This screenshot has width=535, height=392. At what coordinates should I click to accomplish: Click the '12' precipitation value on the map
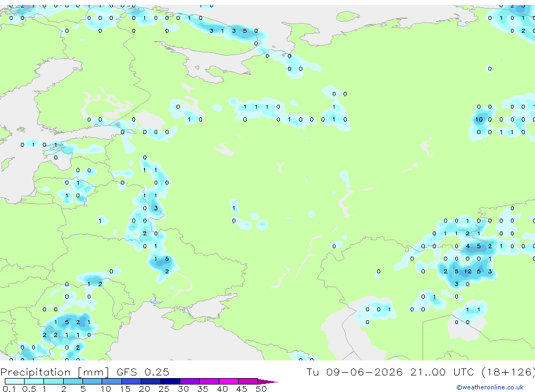(468, 272)
